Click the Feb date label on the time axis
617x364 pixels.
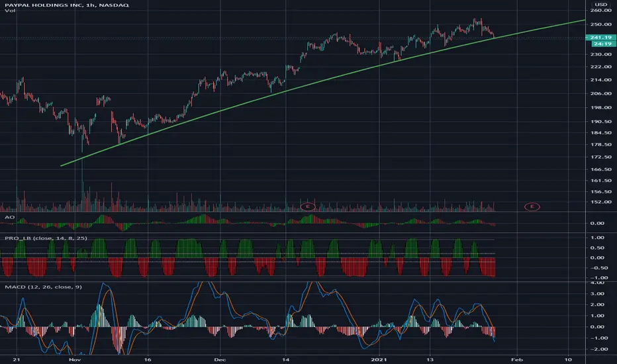(516, 359)
